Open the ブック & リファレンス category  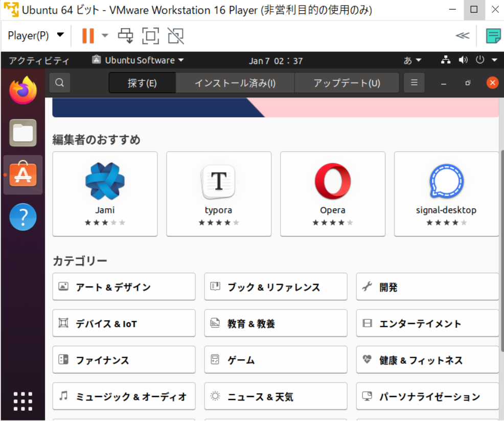(276, 286)
